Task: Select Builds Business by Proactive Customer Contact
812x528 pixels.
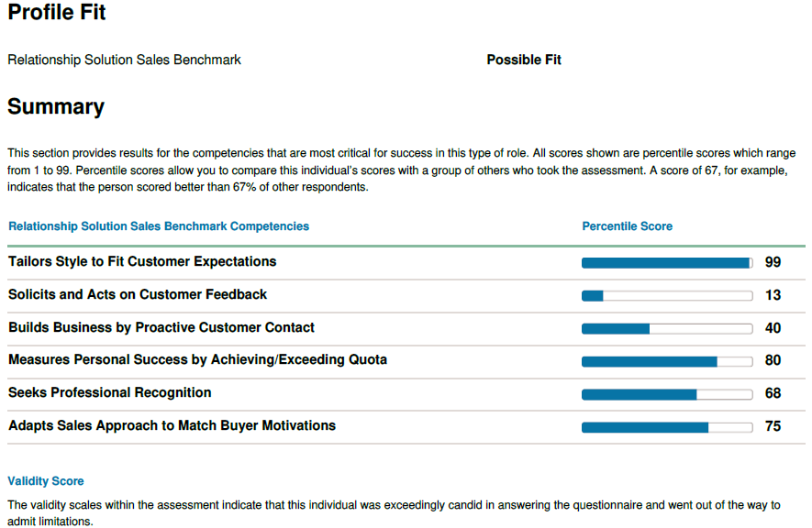Action: pyautogui.click(x=161, y=328)
